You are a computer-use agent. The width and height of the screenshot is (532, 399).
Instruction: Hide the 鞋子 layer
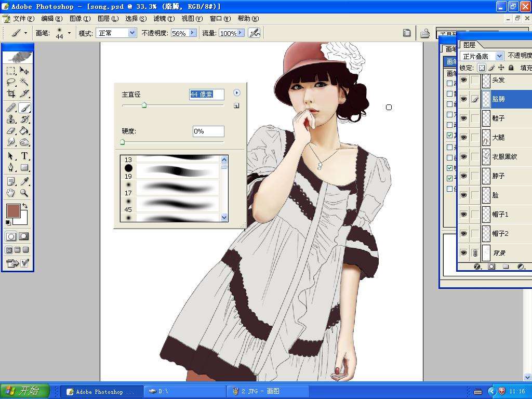(x=463, y=118)
